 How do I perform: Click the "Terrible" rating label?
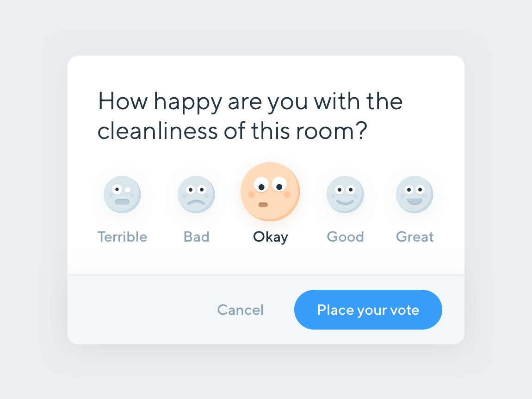click(122, 237)
